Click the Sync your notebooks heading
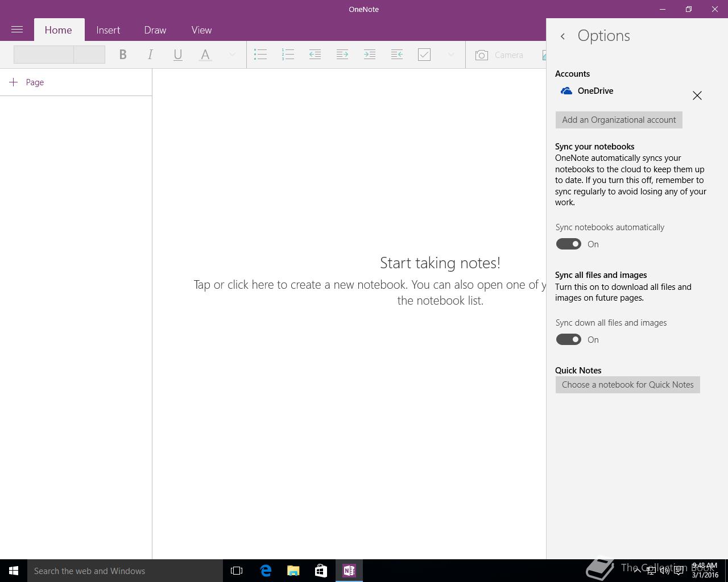This screenshot has height=582, width=728. click(x=594, y=147)
